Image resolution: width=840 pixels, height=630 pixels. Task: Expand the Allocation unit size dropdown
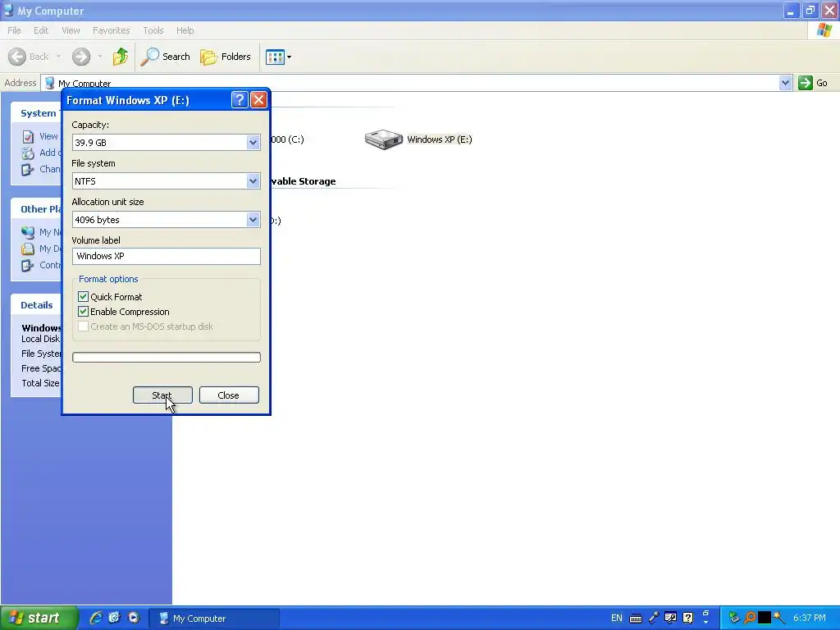click(x=253, y=220)
